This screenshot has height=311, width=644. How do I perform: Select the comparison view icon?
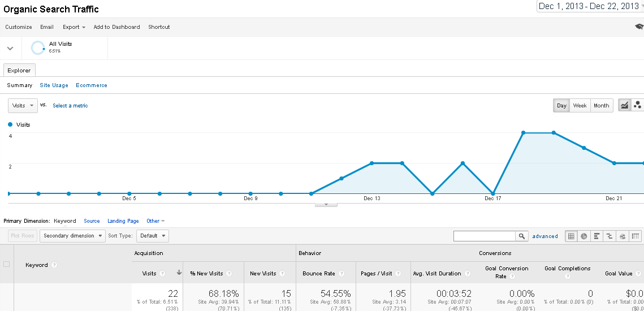pos(610,236)
